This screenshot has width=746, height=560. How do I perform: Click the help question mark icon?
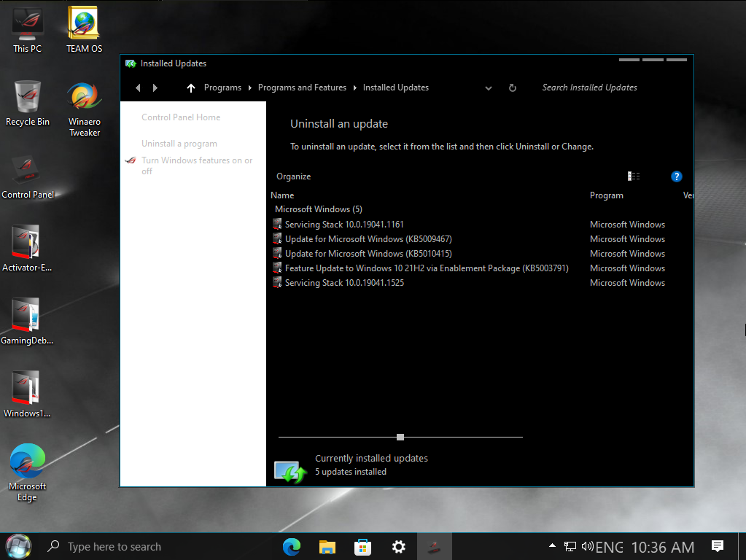pyautogui.click(x=676, y=176)
